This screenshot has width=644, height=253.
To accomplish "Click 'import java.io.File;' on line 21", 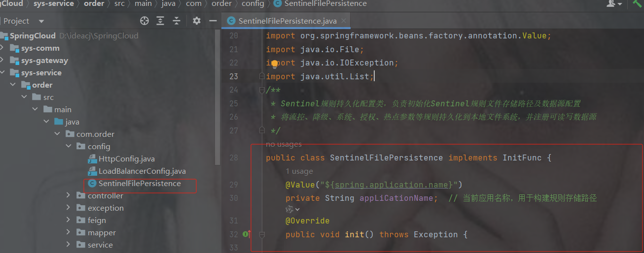I will coord(315,49).
